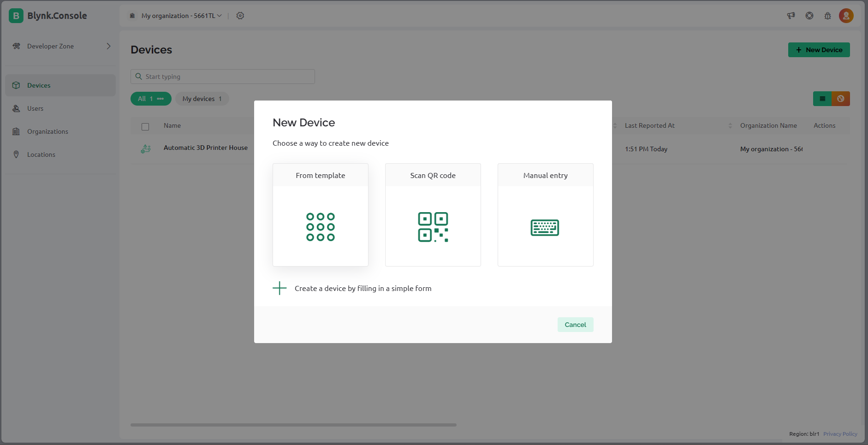Click organization building icon in header

point(132,16)
